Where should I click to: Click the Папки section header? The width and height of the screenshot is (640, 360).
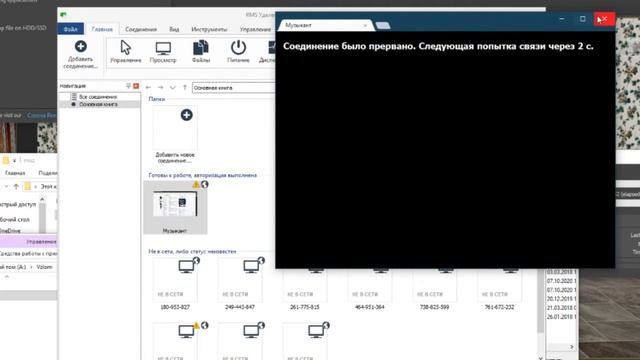157,99
